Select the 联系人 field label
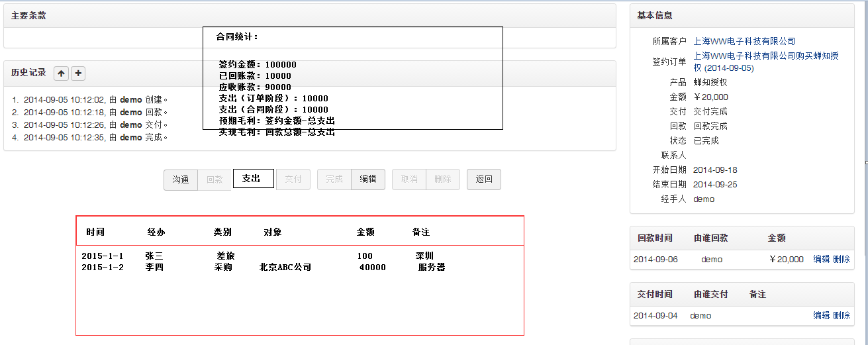Image resolution: width=868 pixels, height=345 pixels. [674, 155]
